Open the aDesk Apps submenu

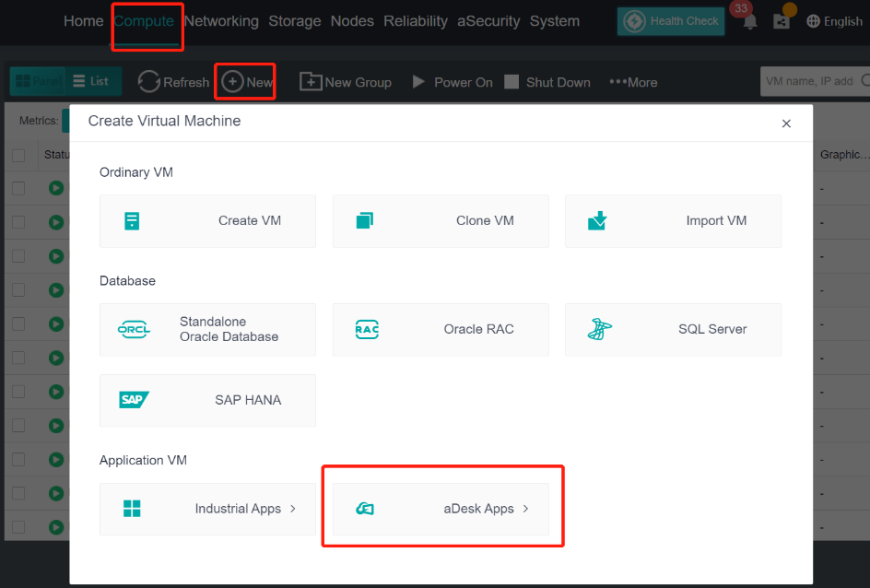tap(441, 510)
